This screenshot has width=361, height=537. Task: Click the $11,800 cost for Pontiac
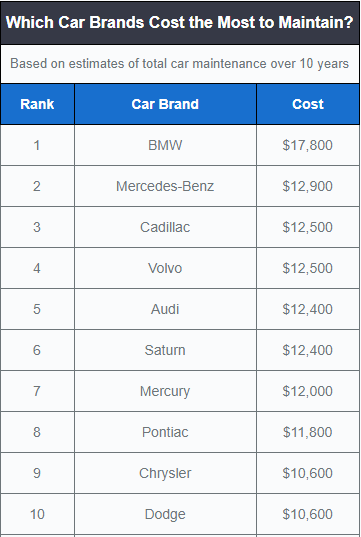(x=308, y=432)
